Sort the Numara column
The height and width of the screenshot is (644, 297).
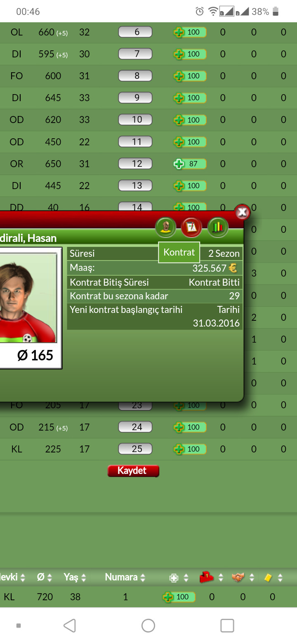[125, 577]
